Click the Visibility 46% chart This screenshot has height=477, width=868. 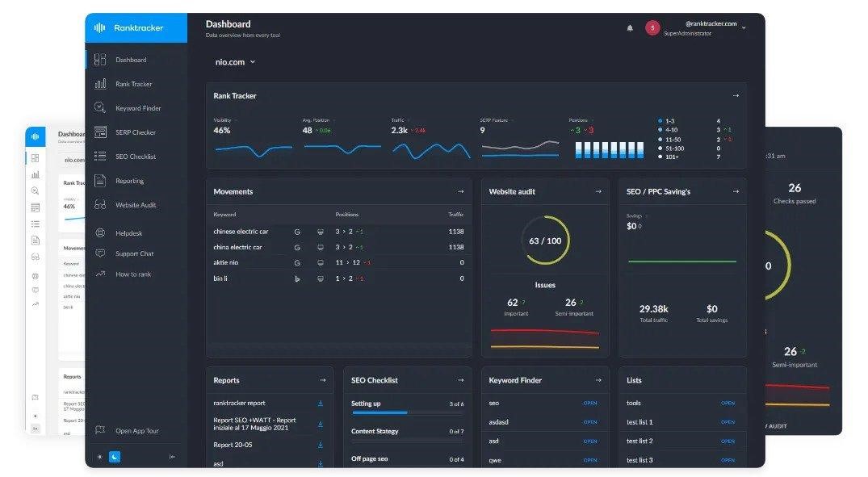point(254,149)
